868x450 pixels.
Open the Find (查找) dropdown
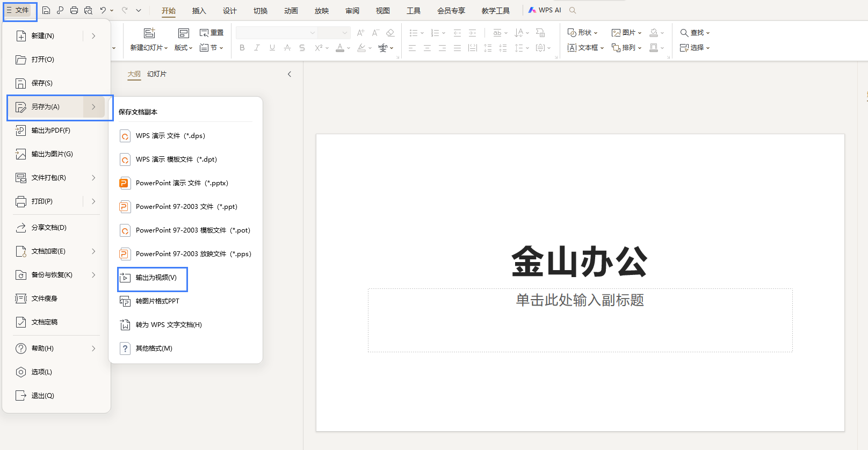695,33
